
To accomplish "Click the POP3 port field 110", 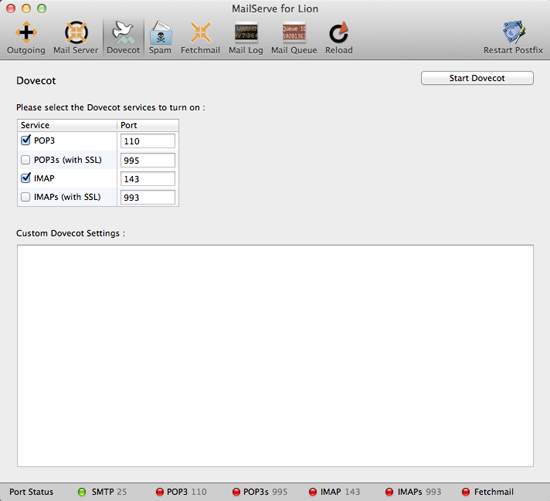I will [x=148, y=141].
